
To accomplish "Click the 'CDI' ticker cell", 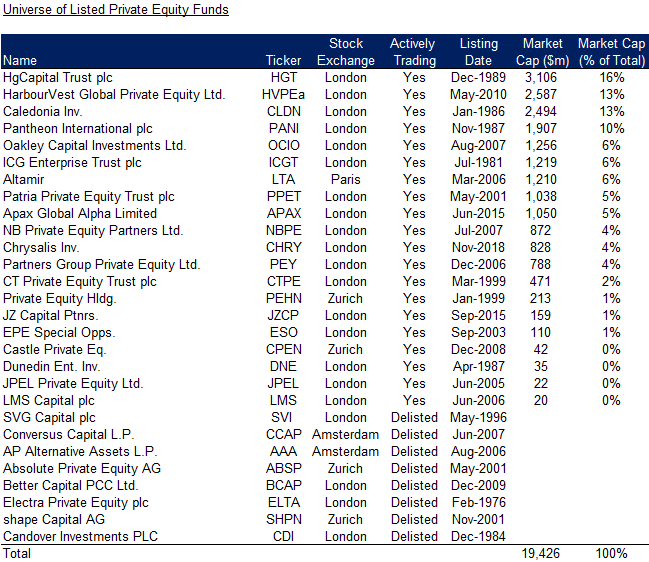I will [x=284, y=536].
